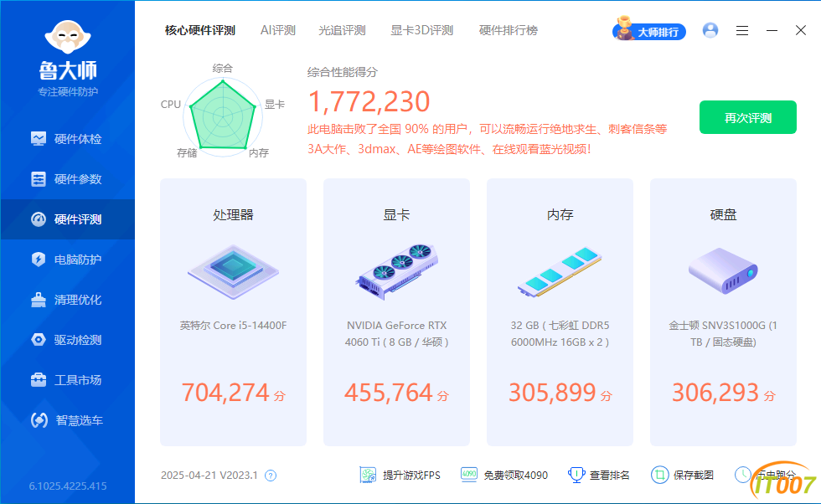
Task: Switch to 光追评测 tab
Action: pyautogui.click(x=342, y=30)
